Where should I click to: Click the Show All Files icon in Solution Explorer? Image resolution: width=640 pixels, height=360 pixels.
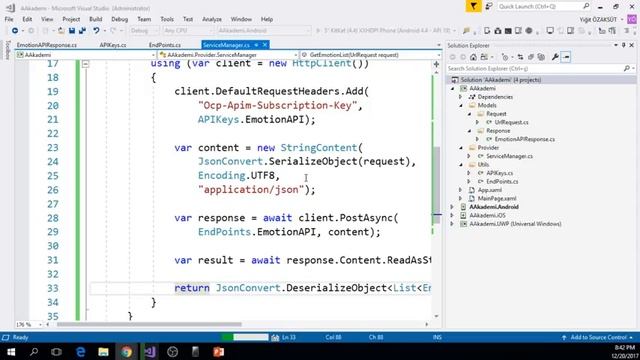(541, 57)
